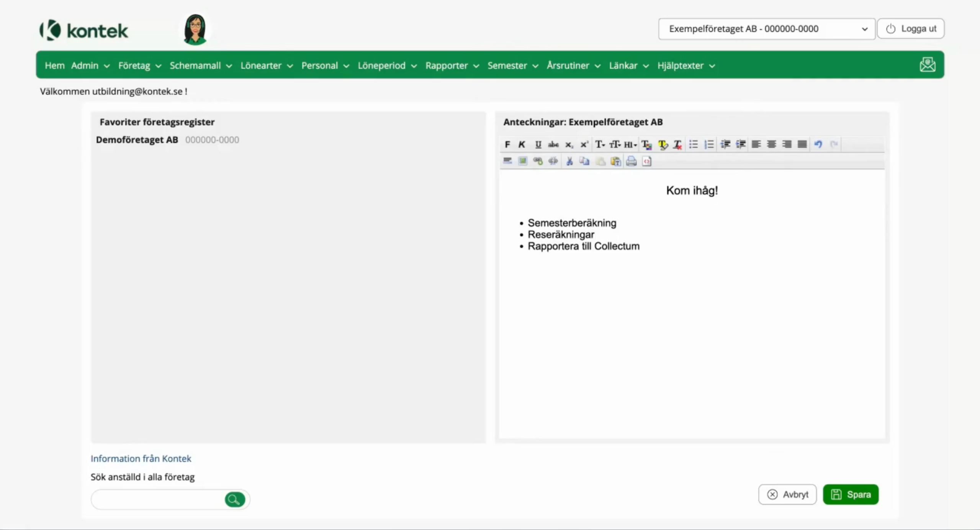Open Information från Kontek link
Viewport: 980px width, 530px height.
(x=141, y=458)
